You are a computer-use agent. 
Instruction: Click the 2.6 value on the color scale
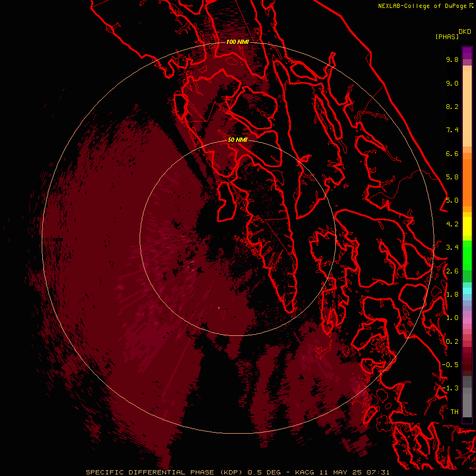pos(452,271)
